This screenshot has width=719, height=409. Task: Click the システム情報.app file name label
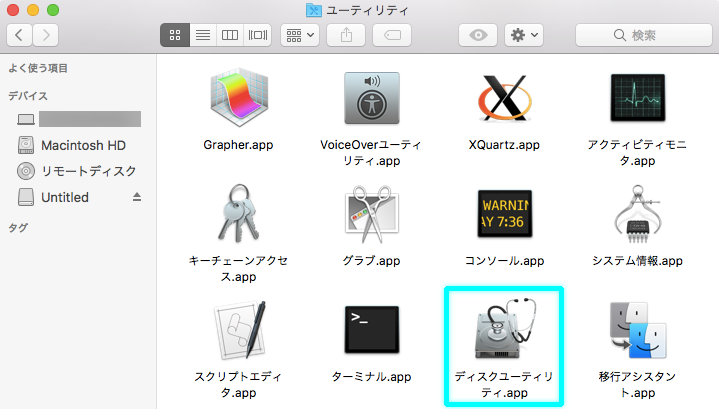click(x=637, y=261)
